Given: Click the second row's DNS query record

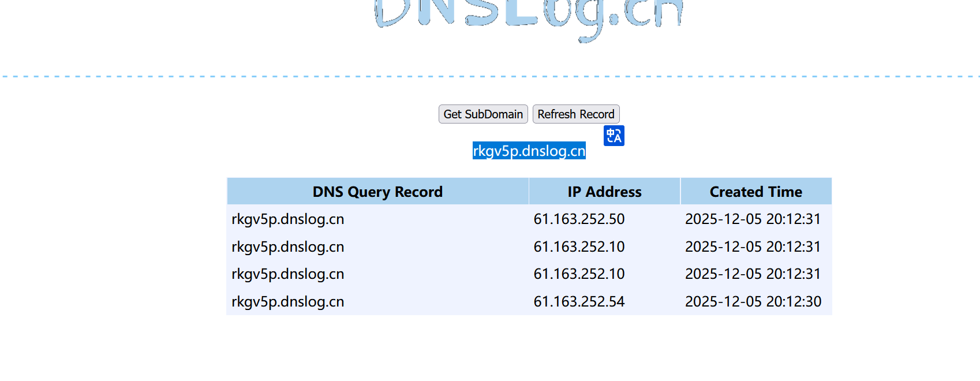Looking at the screenshot, I should tap(288, 247).
